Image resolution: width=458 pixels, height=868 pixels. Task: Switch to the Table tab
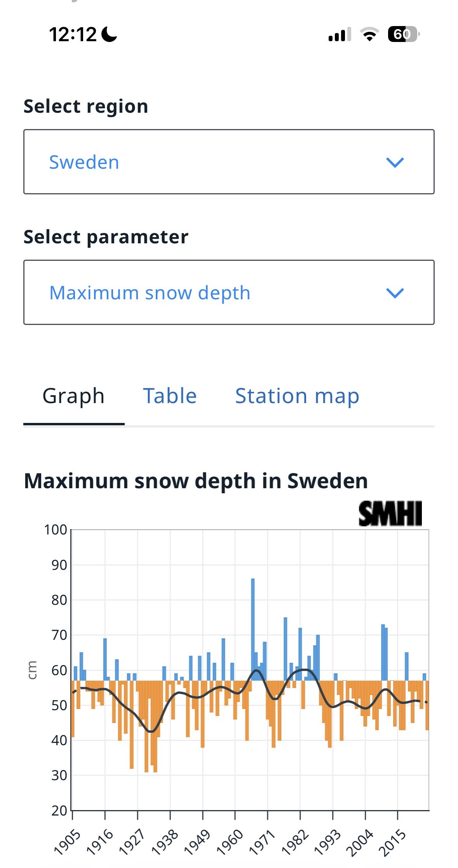170,396
